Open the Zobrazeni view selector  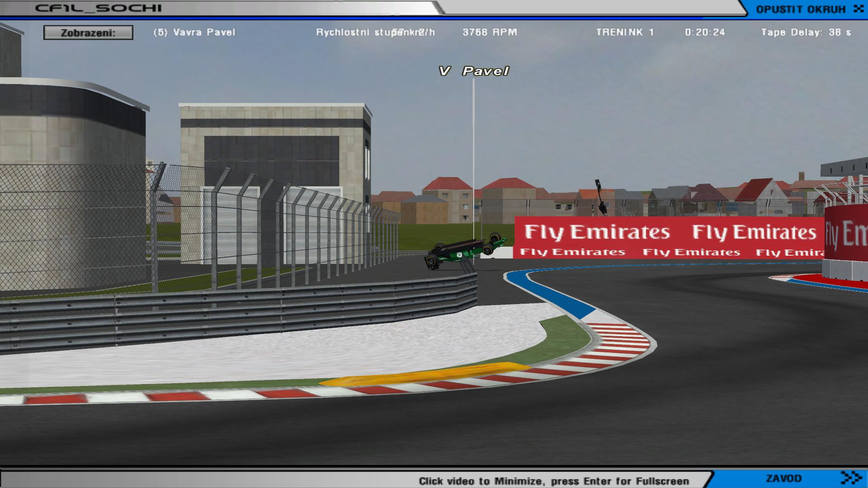click(x=88, y=33)
